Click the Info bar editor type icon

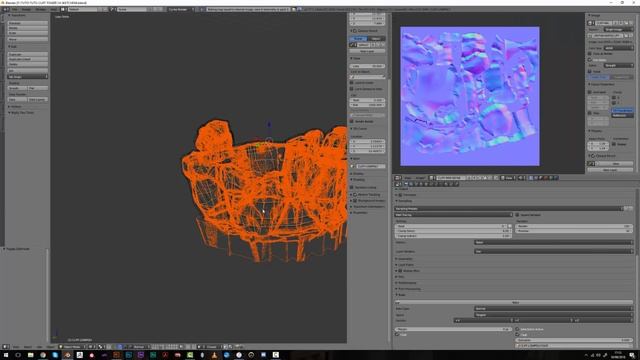click(6, 9)
